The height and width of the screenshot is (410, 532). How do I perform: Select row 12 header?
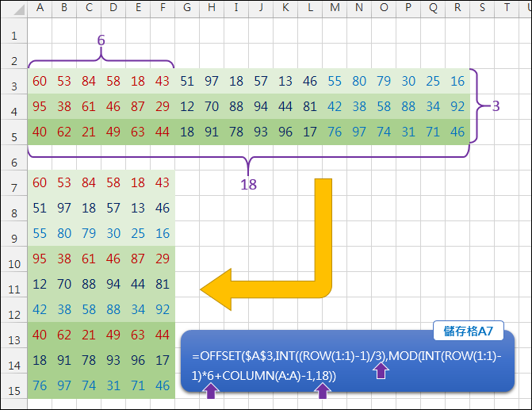14,309
